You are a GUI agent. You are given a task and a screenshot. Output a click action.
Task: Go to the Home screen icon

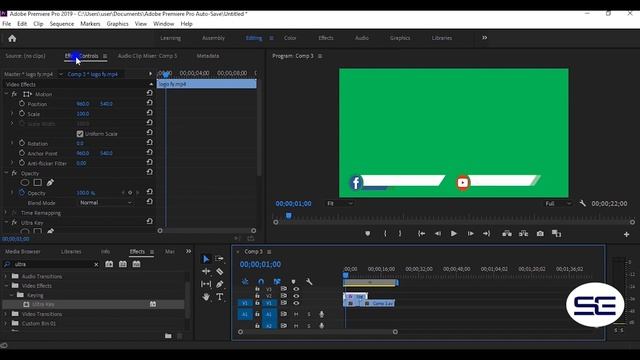12,38
